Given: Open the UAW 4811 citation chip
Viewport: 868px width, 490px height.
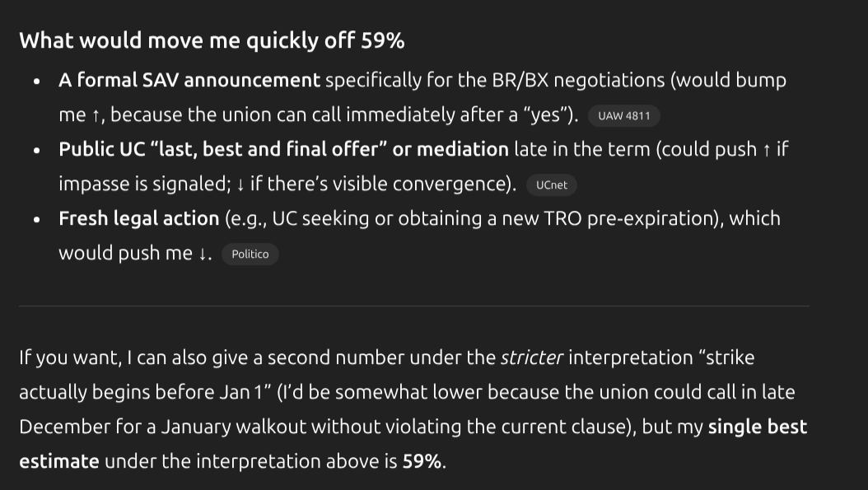Looking at the screenshot, I should (x=623, y=116).
